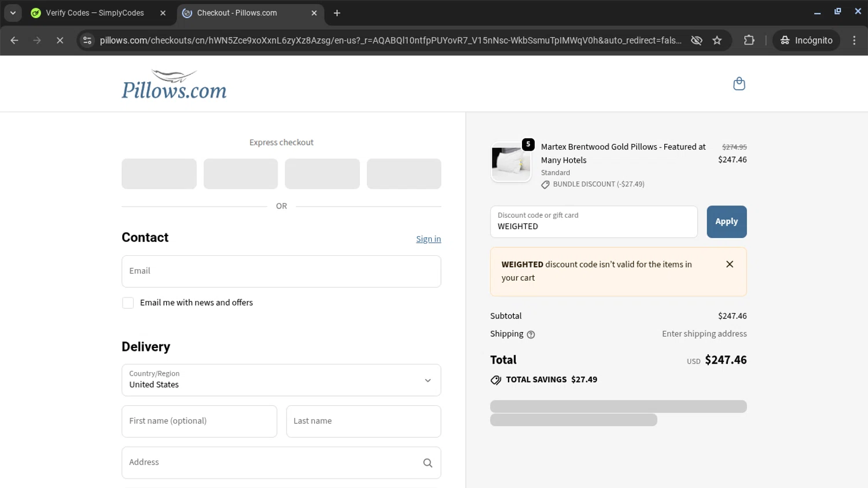This screenshot has width=868, height=488.
Task: Click the Pillows.com logo
Action: [174, 85]
